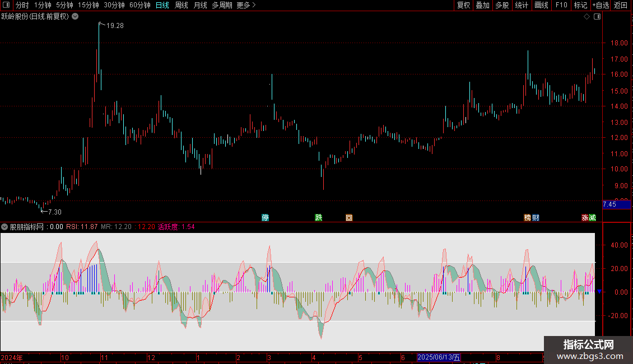Switch to the 月线 monthly chart
Image resolution: width=633 pixels, height=364 pixels.
click(200, 5)
